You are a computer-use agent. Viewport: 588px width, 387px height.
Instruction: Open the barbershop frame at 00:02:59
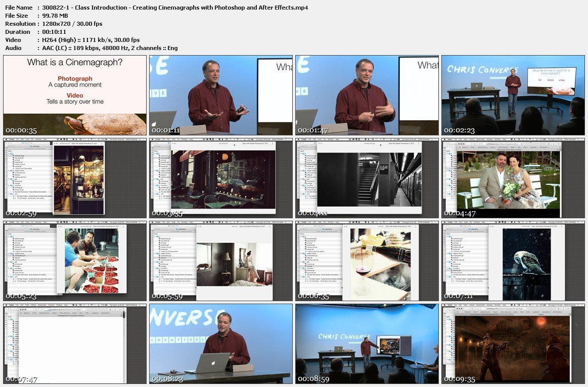[75, 178]
